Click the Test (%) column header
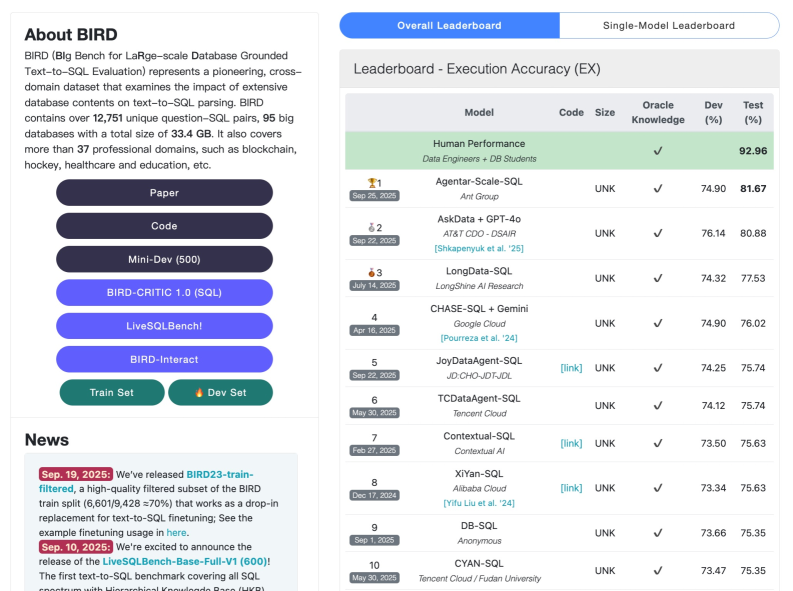Image resolution: width=793 pixels, height=591 pixels. (x=752, y=112)
